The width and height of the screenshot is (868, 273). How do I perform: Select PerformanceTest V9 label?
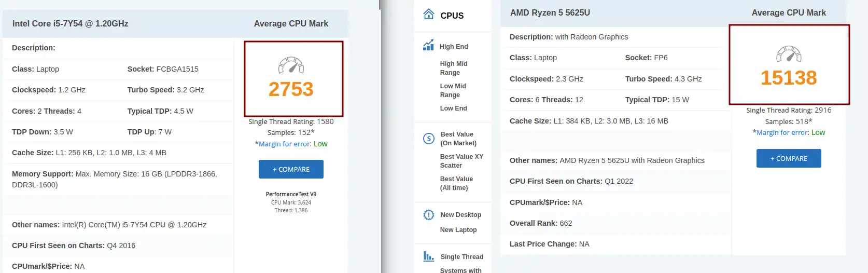(291, 194)
